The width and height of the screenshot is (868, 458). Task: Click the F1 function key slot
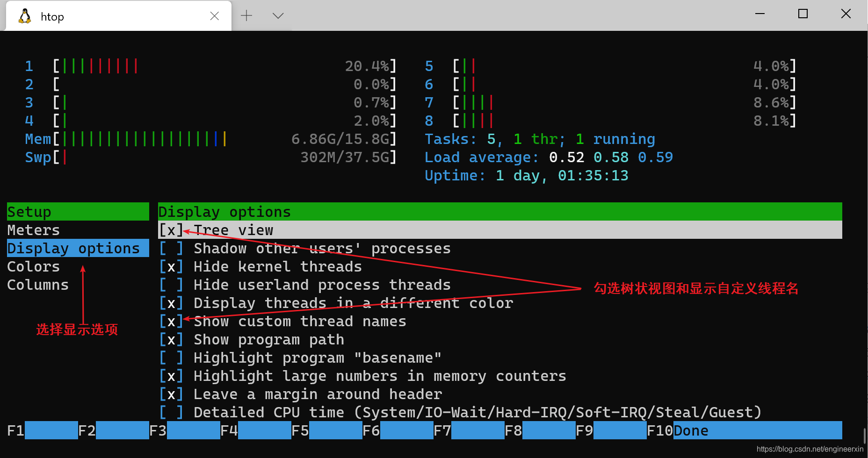click(x=43, y=430)
